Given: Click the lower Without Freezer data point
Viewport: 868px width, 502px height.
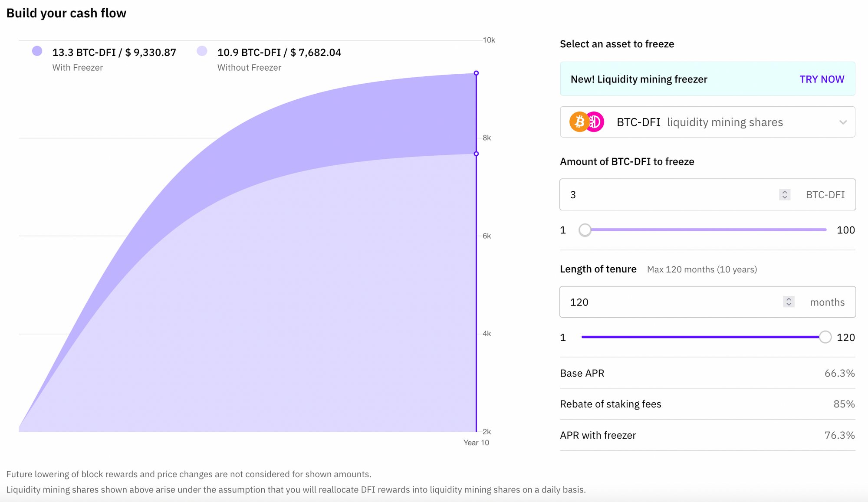Looking at the screenshot, I should [476, 154].
